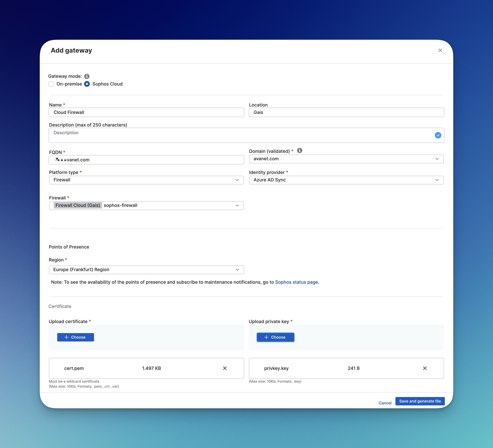Open the Domain (validated) dropdown
The image size is (493, 448).
(x=346, y=159)
